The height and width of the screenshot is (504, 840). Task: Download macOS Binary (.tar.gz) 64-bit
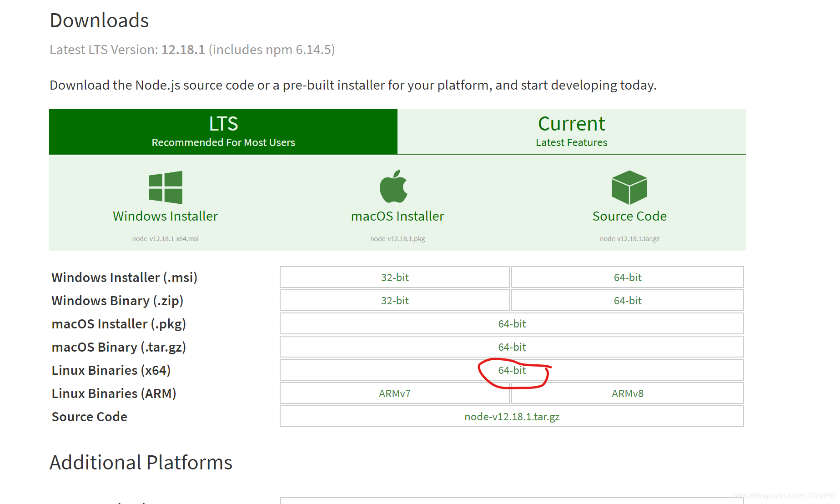tap(512, 347)
